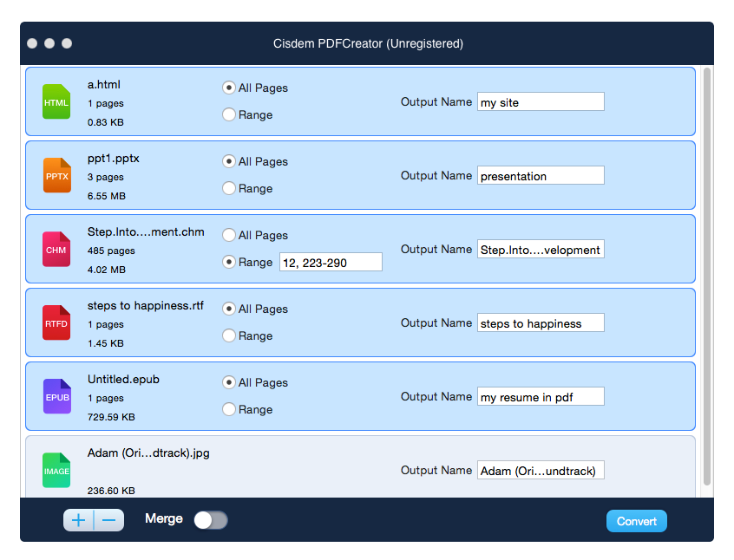Click file name "Untitled.epub"
734x560 pixels.
123,380
